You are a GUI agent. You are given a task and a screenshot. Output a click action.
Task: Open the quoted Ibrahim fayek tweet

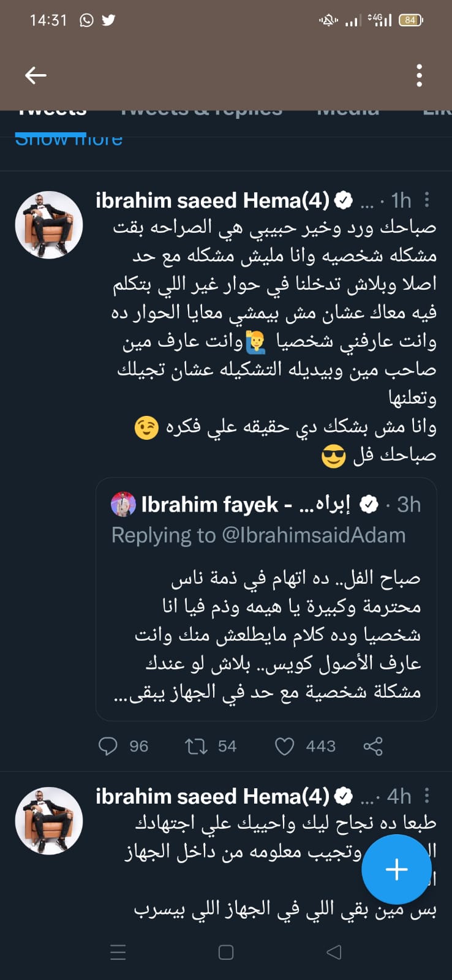pos(266,634)
